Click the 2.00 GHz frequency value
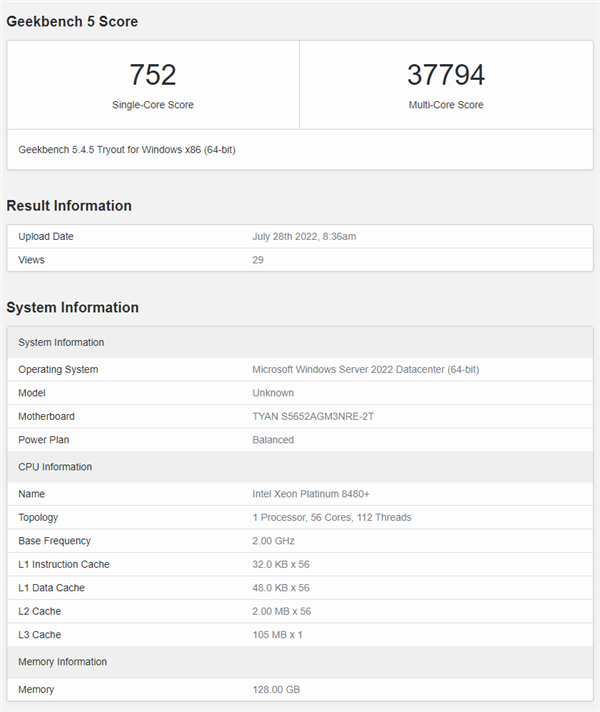 point(273,541)
